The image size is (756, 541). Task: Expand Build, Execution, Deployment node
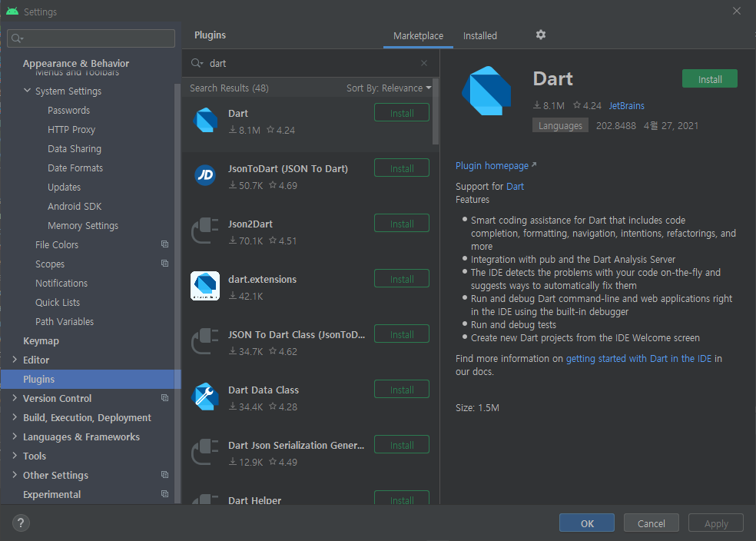15,417
